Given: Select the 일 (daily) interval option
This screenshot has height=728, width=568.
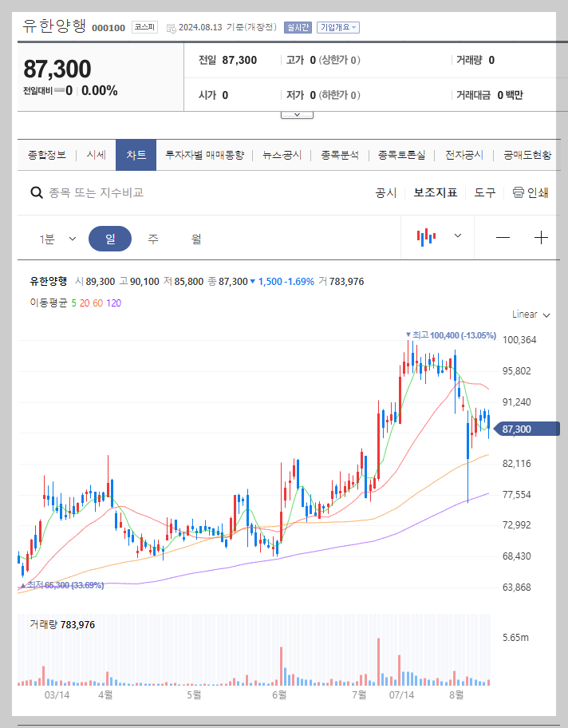Looking at the screenshot, I should click(111, 237).
